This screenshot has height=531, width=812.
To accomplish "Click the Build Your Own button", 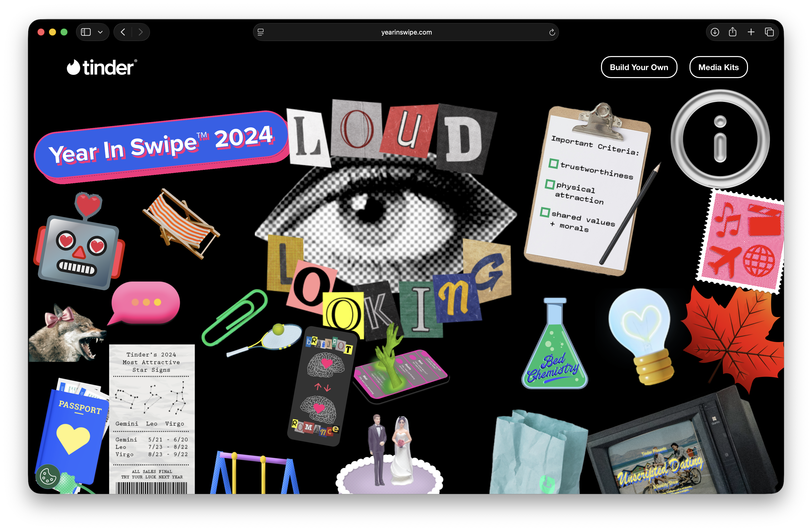I will (x=639, y=67).
